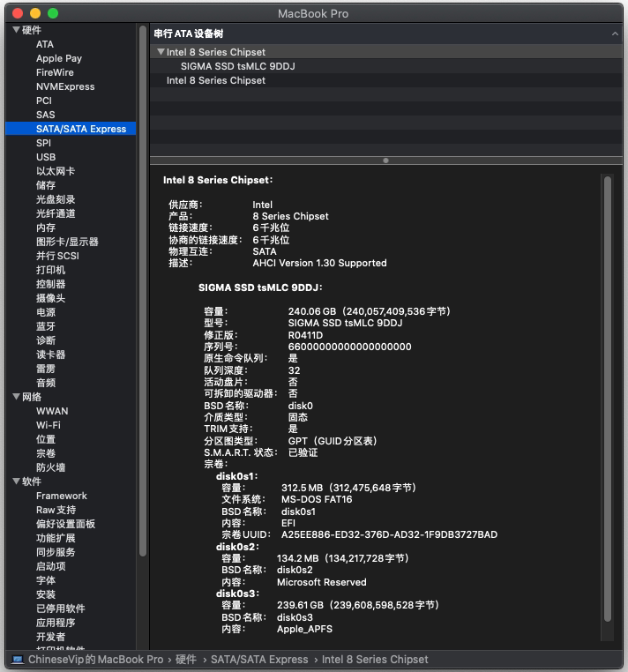Image resolution: width=628 pixels, height=672 pixels.
Task: Select 功能扩展 in the sidebar
Action: 56,538
